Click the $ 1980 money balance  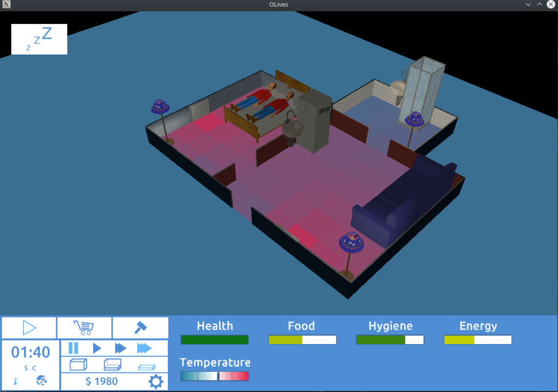pyautogui.click(x=101, y=381)
